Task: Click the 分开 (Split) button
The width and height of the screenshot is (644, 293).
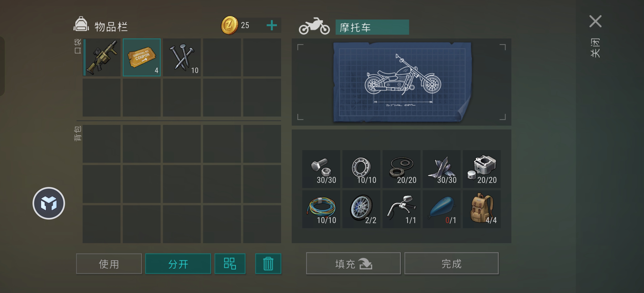Action: click(x=178, y=264)
